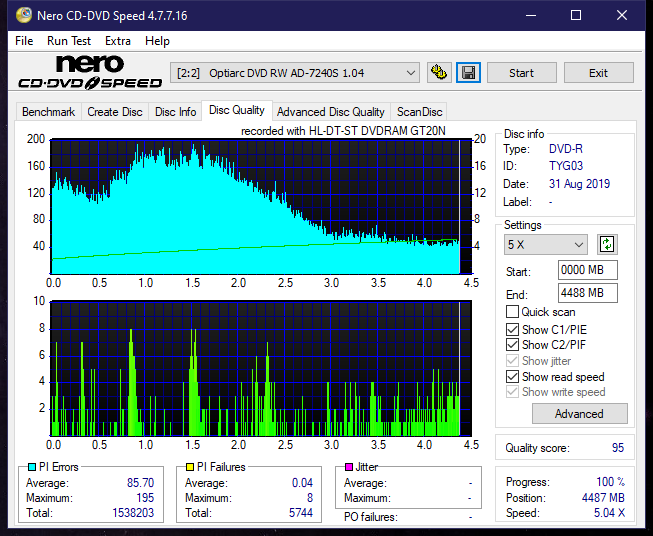Click the drive options tool icon

pos(439,73)
